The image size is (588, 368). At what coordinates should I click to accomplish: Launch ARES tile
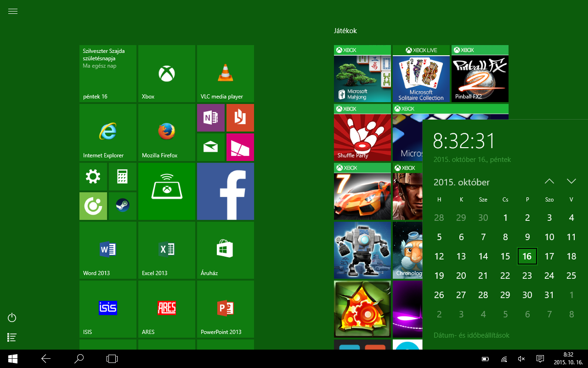(167, 309)
